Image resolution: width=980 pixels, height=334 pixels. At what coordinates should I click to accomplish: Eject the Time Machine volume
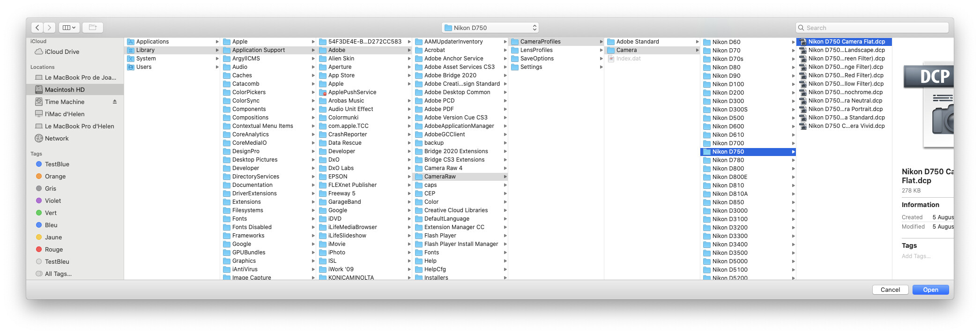[x=115, y=102]
